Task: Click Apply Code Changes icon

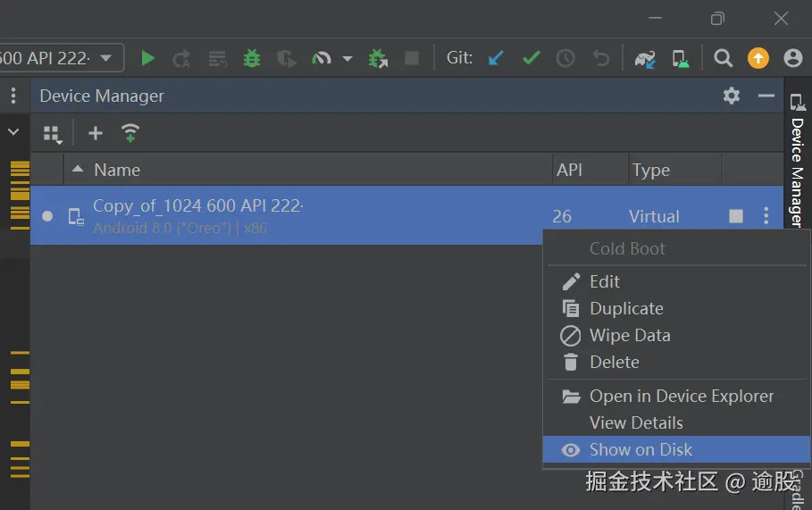Action: click(x=217, y=59)
